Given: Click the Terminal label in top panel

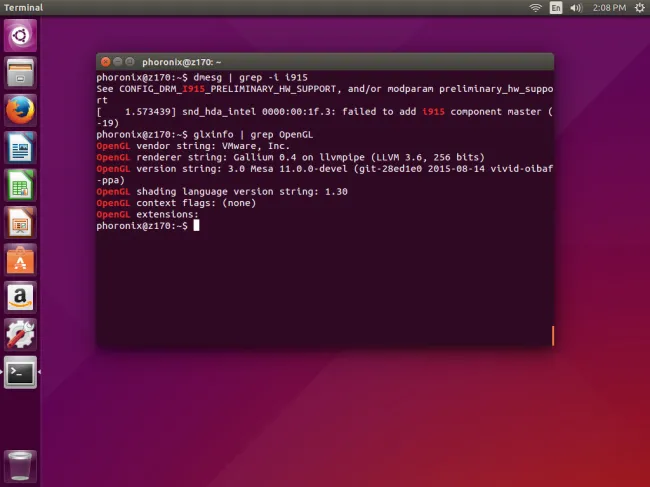Looking at the screenshot, I should pyautogui.click(x=24, y=7).
